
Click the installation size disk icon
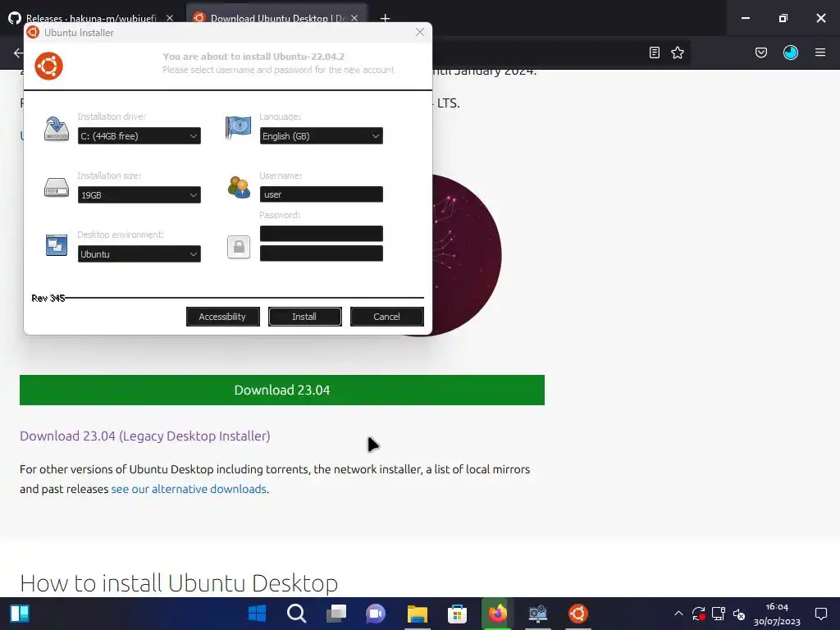point(57,188)
